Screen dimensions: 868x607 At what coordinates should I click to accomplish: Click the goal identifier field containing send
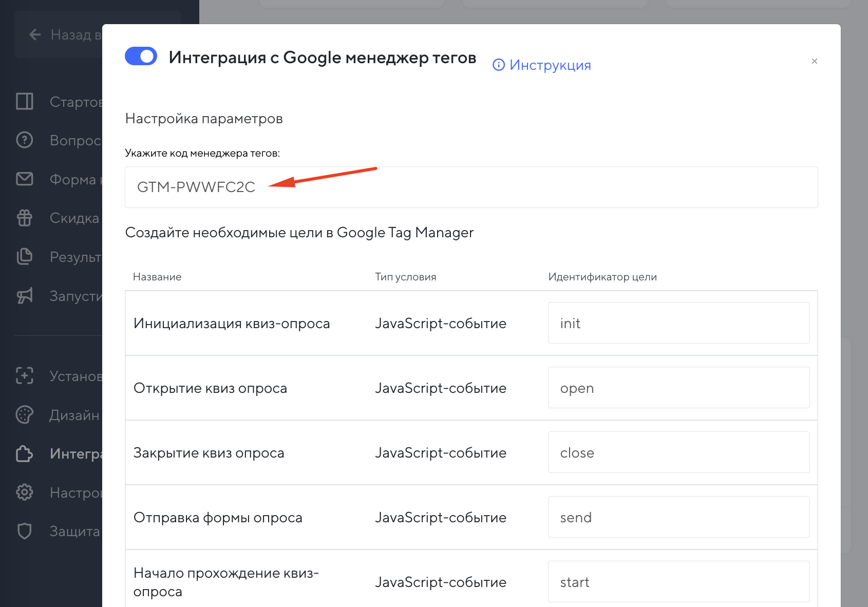tap(678, 517)
